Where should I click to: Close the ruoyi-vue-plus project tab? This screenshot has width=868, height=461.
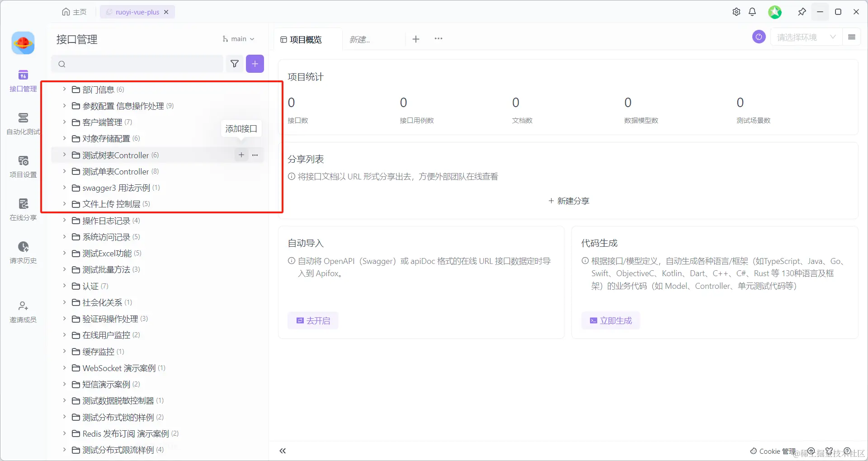coord(166,12)
